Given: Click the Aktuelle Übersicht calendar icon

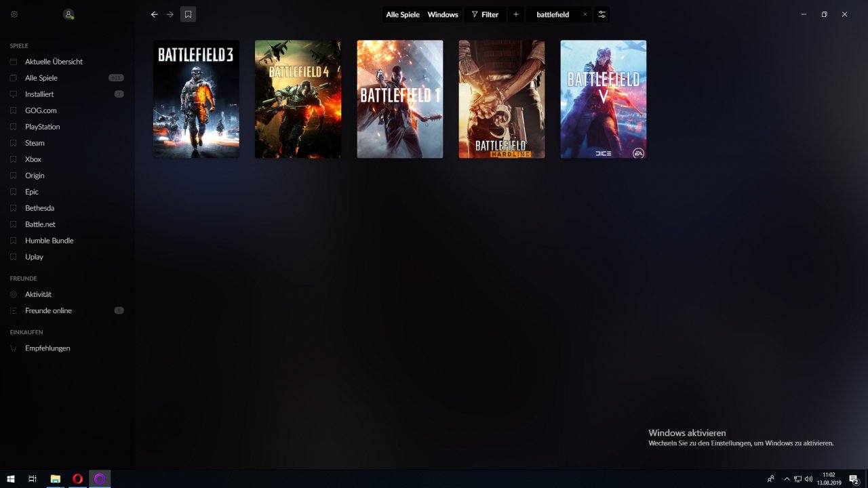Looking at the screenshot, I should (13, 62).
